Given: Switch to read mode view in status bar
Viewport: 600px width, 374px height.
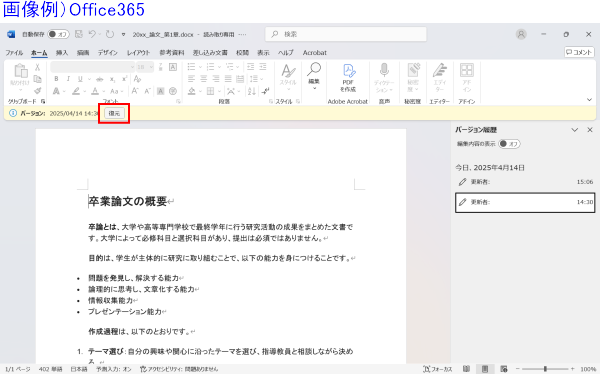Looking at the screenshot, I should (x=466, y=369).
